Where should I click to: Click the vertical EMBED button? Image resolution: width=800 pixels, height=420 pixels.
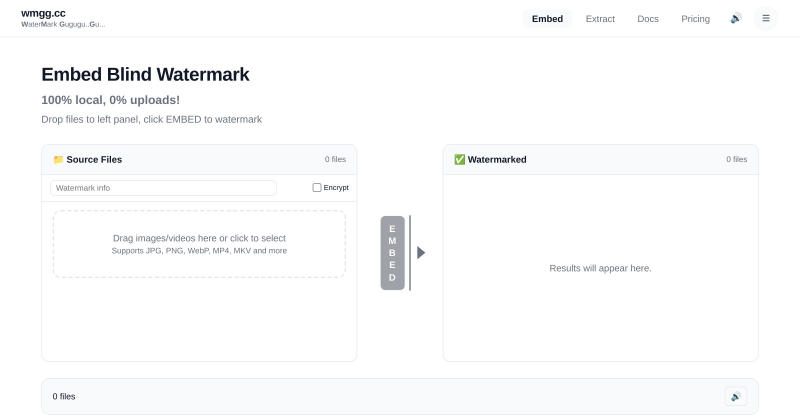pos(392,253)
